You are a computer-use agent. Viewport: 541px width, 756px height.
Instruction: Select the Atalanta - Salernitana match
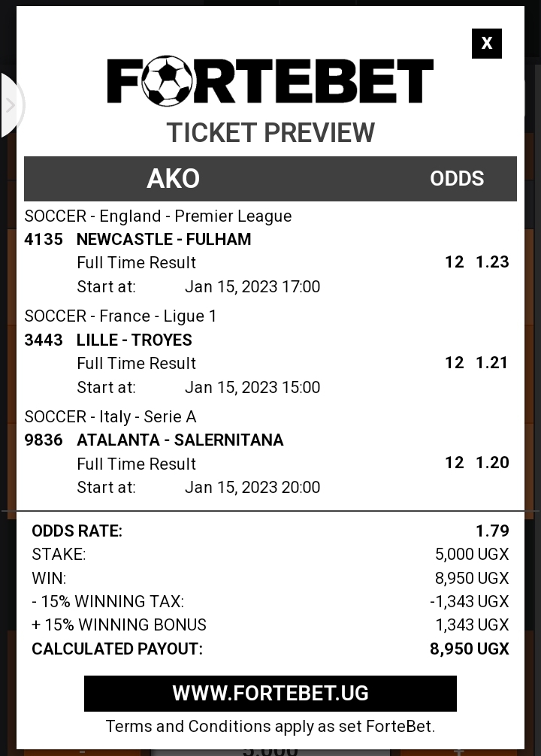180,440
